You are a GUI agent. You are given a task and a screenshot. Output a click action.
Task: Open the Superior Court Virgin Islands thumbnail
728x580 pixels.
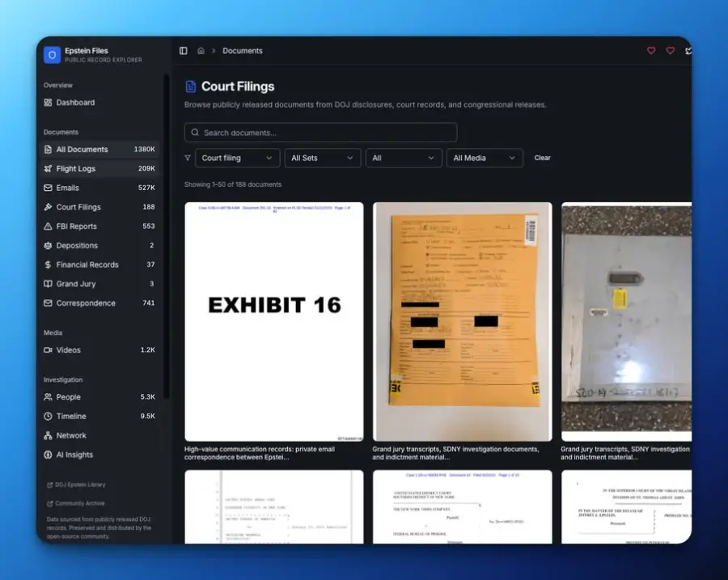626,506
